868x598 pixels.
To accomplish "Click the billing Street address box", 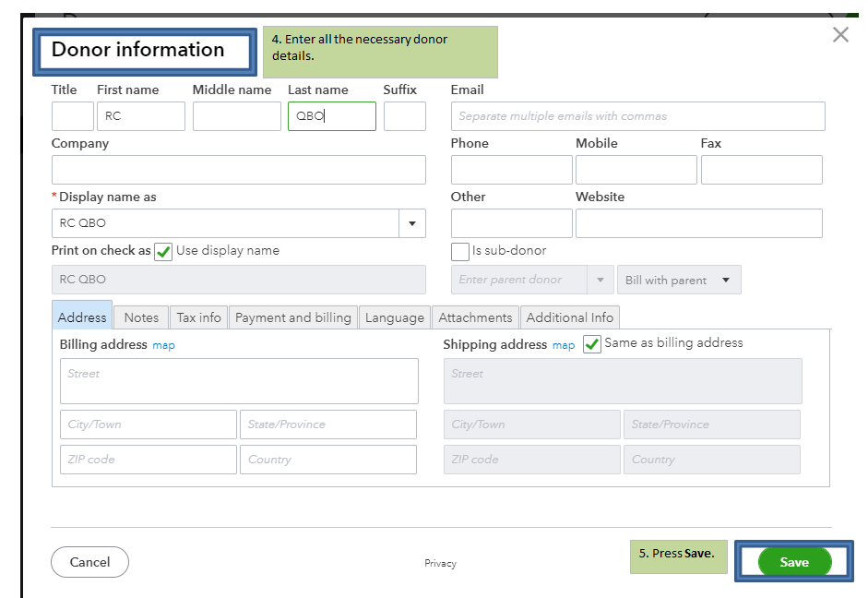I will (x=238, y=381).
